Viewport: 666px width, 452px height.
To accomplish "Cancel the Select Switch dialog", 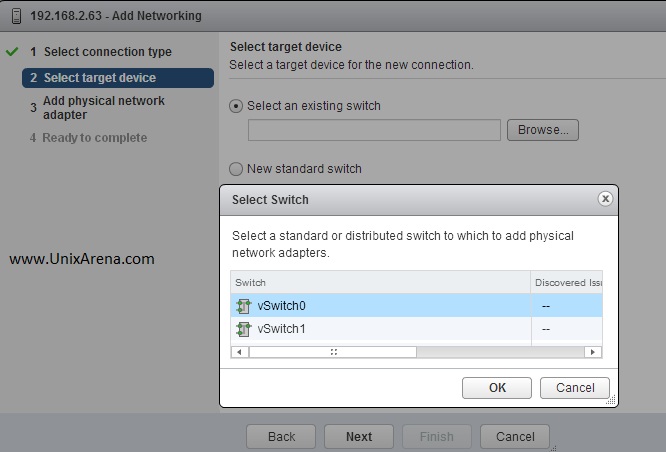I will [575, 388].
